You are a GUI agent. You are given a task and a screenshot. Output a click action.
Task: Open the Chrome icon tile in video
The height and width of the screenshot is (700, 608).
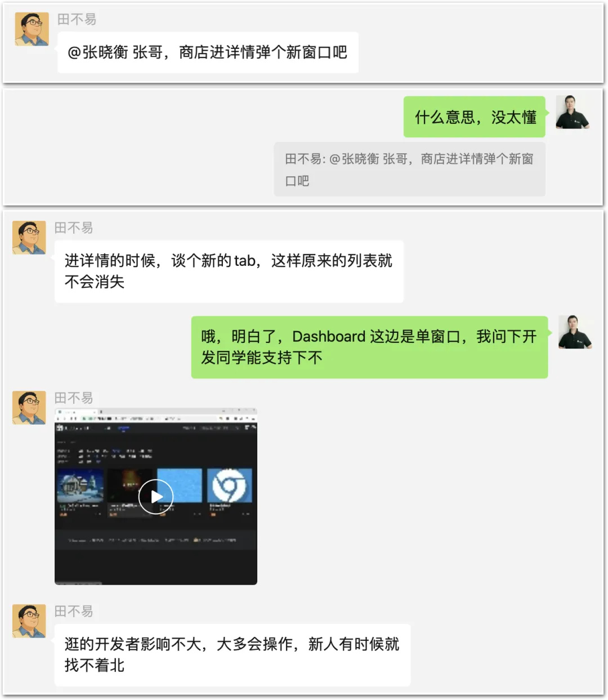[230, 485]
